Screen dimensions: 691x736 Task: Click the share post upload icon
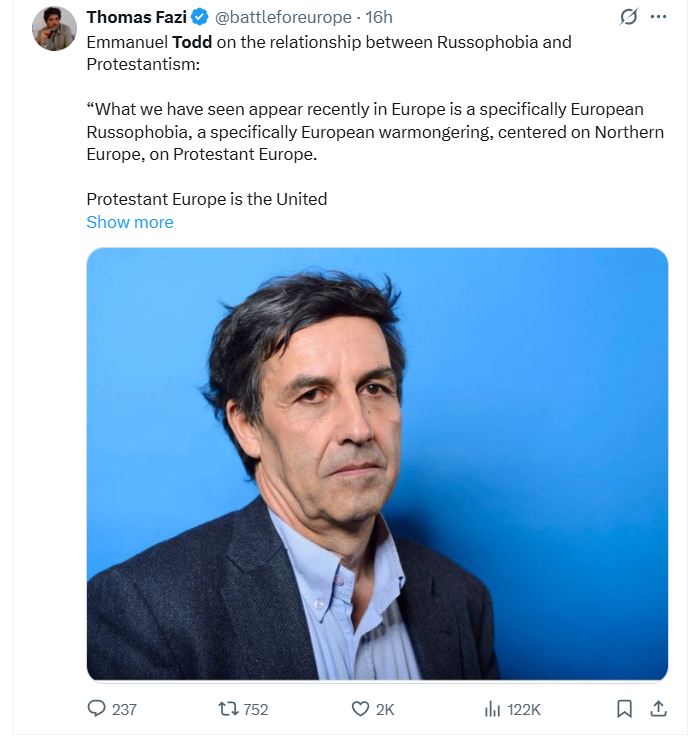pos(659,709)
